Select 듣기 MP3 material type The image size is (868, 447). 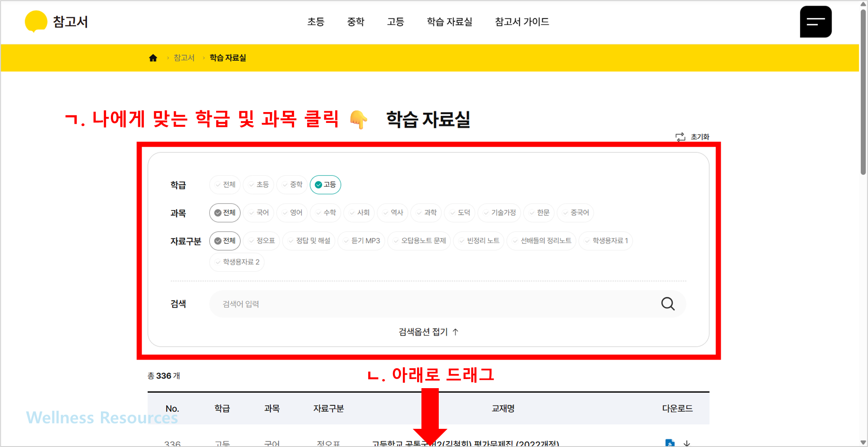click(362, 241)
